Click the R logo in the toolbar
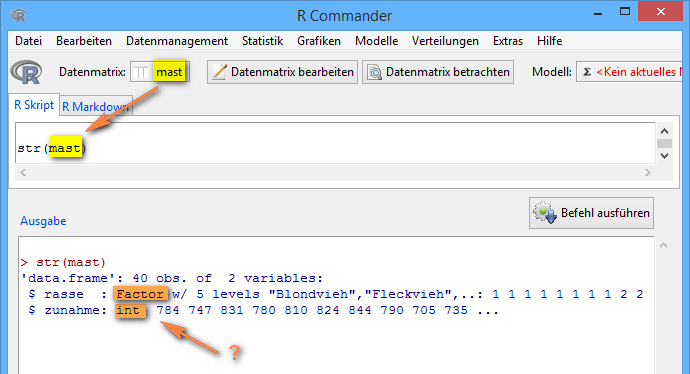The width and height of the screenshot is (690, 374). click(x=27, y=72)
